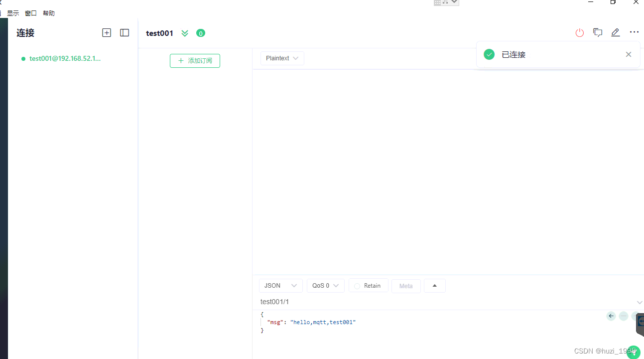Click the window minimize button
The image size is (644, 359).
591,2
